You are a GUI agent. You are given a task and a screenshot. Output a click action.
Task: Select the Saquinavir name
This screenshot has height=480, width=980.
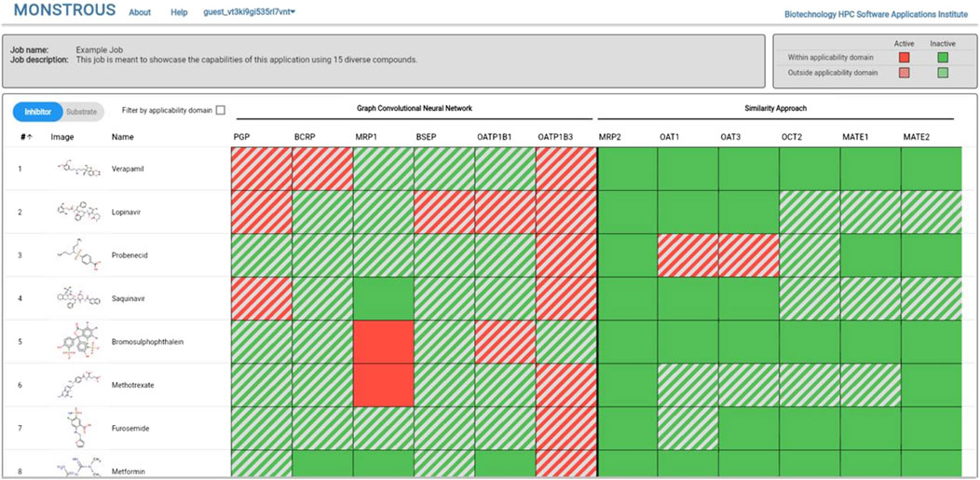(x=127, y=299)
